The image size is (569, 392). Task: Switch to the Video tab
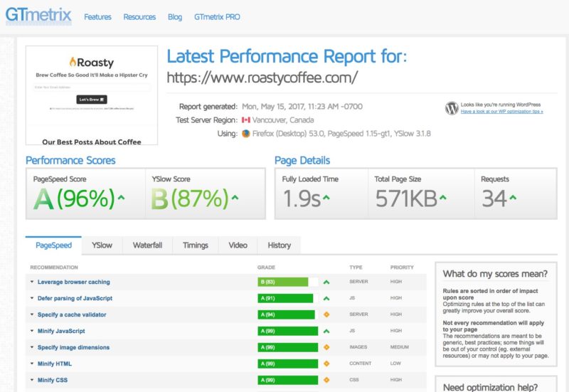[238, 245]
